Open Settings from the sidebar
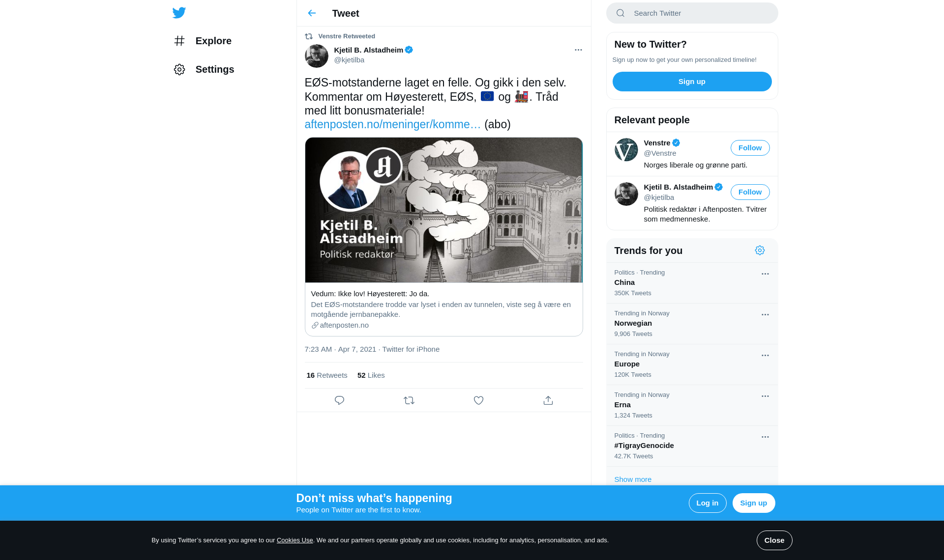This screenshot has height=560, width=944. tap(204, 69)
